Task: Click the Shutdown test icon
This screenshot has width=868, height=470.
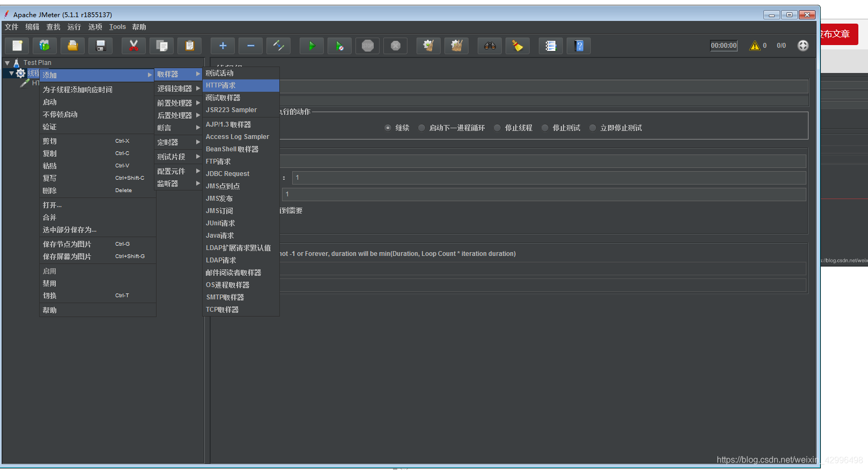Action: click(x=396, y=46)
